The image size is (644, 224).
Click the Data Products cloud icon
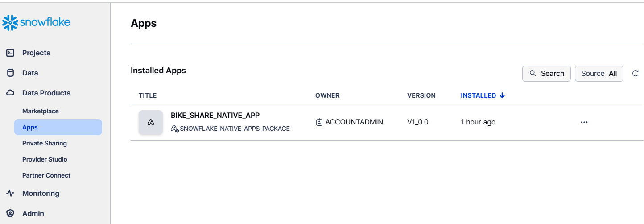click(10, 93)
